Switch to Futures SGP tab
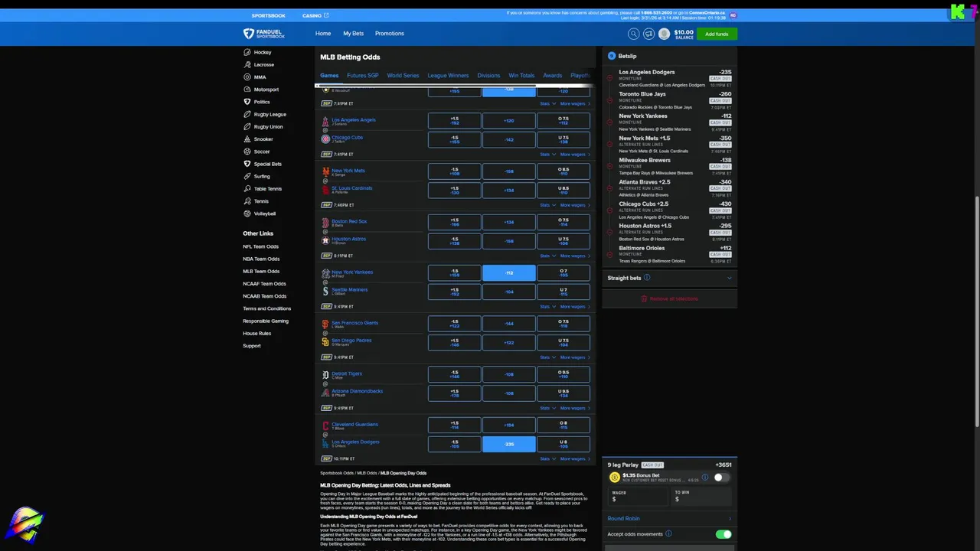Image resolution: width=980 pixels, height=551 pixels. (363, 76)
